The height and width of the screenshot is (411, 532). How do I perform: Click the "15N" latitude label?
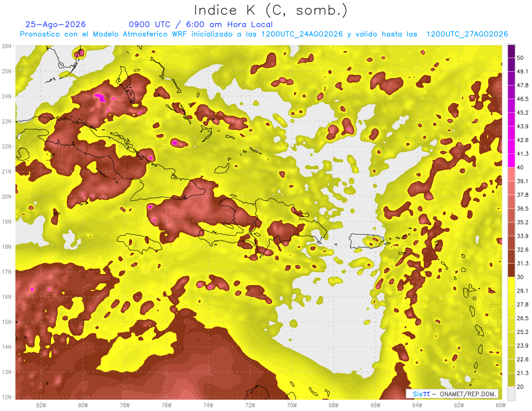pos(6,321)
